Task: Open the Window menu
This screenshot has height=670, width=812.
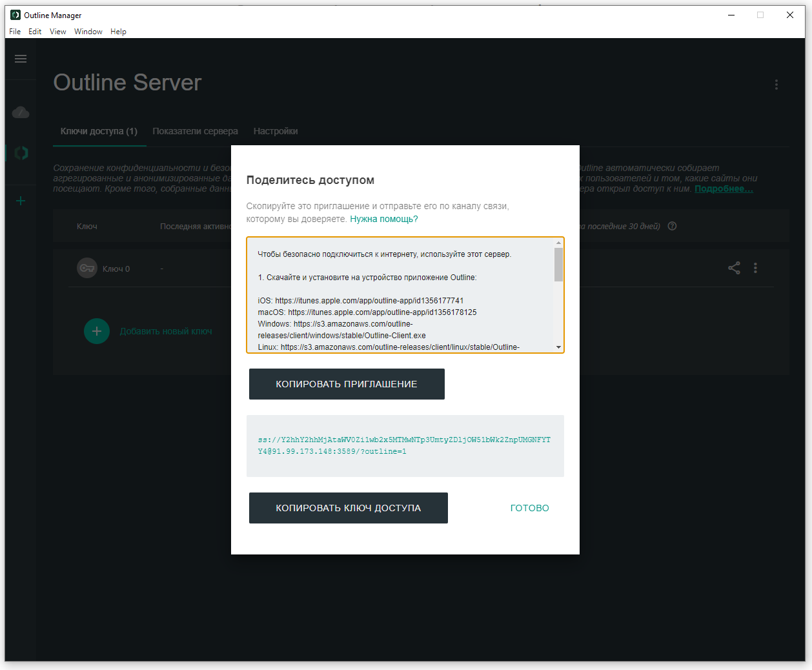Action: 88,32
